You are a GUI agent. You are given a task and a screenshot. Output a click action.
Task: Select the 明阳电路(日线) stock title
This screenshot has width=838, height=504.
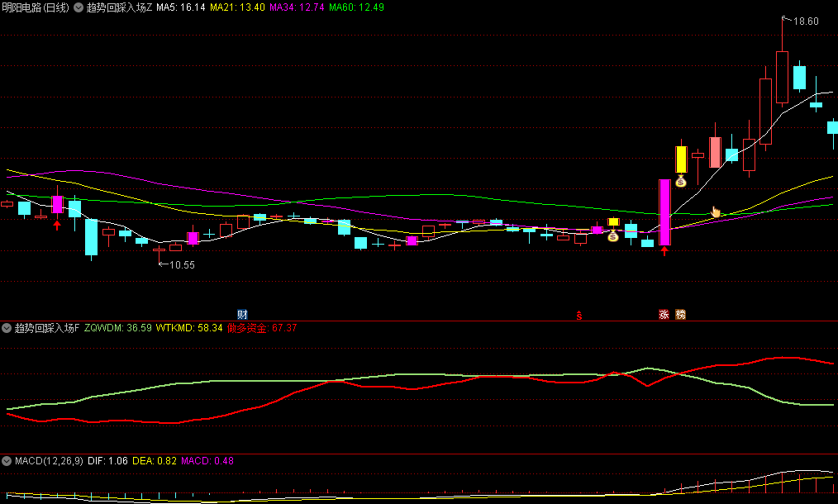point(36,7)
